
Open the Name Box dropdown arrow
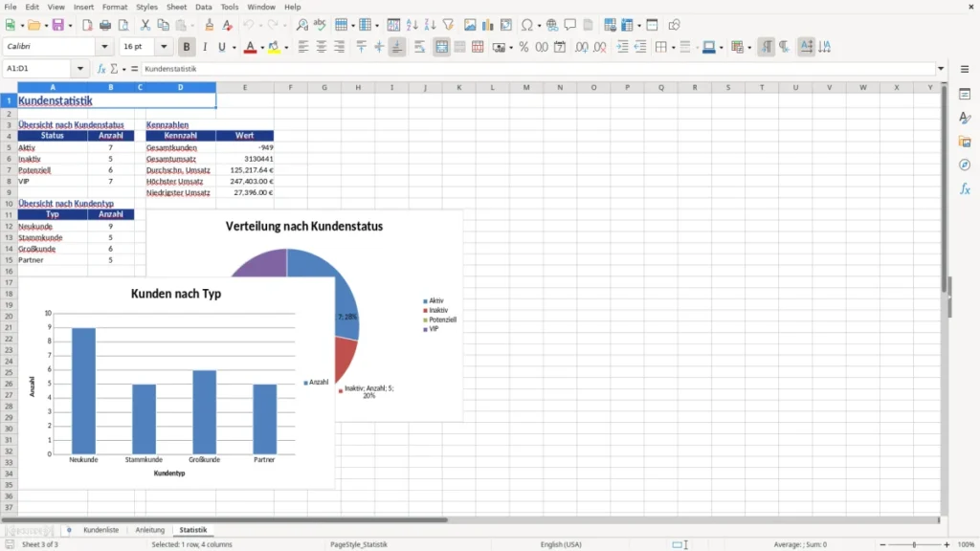[x=80, y=69]
